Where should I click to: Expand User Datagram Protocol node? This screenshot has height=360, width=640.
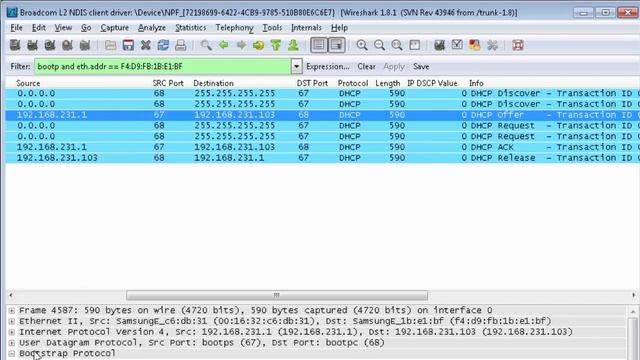point(12,343)
